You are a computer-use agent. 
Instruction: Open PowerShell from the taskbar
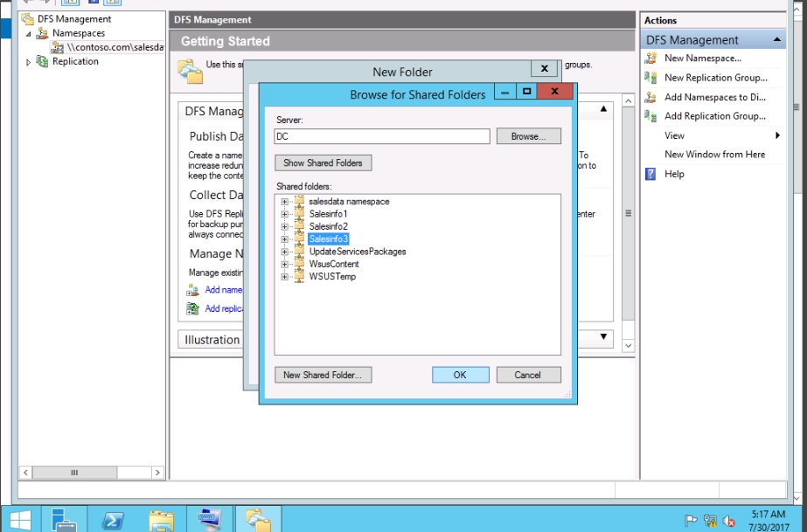(113, 519)
